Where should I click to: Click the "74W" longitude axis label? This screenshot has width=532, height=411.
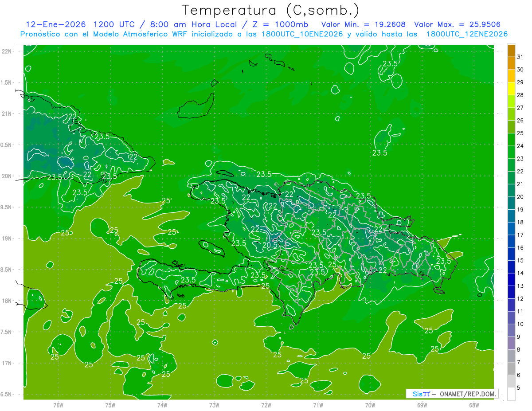[162, 405]
